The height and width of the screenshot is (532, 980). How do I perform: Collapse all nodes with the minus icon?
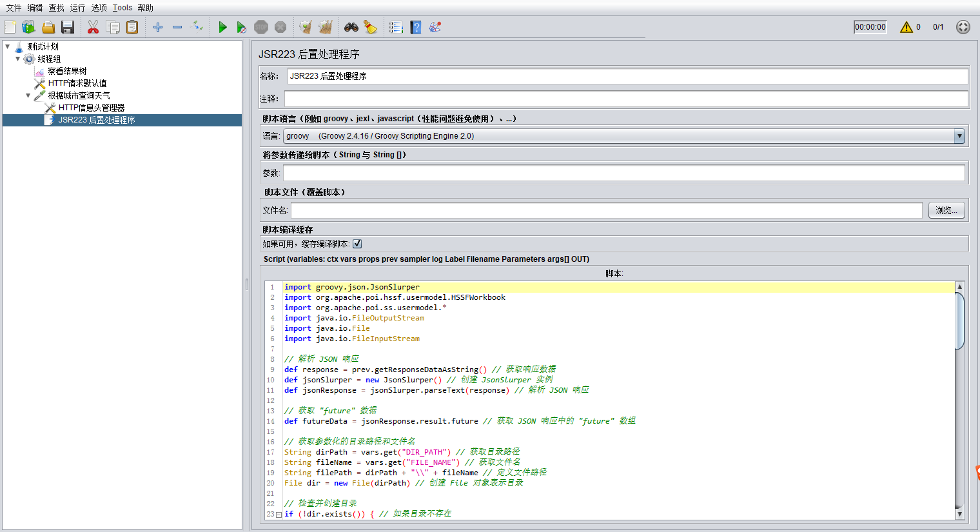point(177,27)
